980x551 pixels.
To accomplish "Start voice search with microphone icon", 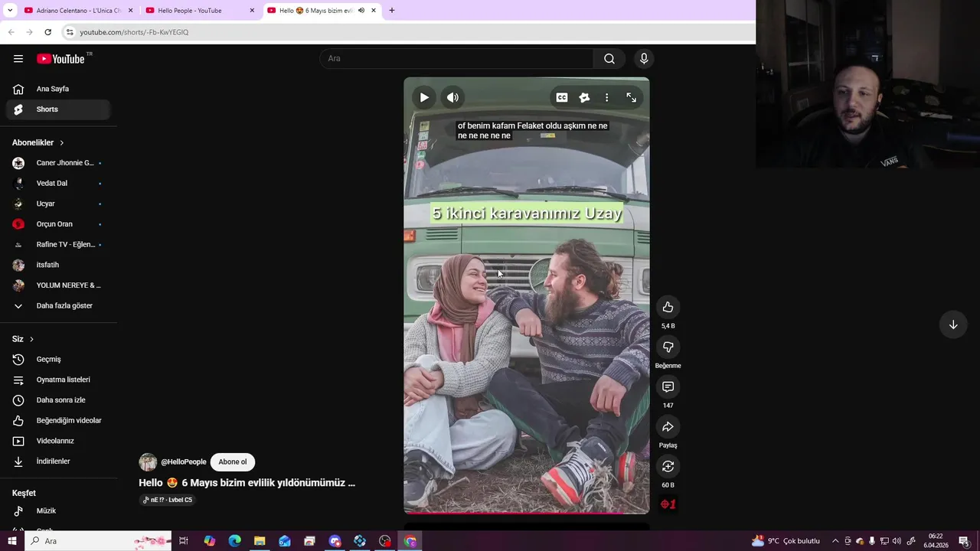I will click(x=644, y=59).
